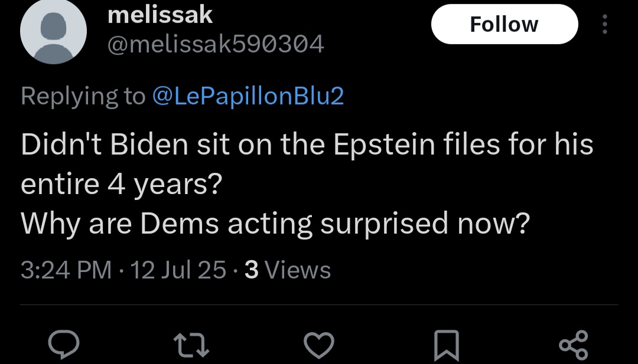This screenshot has height=364, width=638.
Task: Click the 12 Jul 25 date
Action: click(x=178, y=270)
